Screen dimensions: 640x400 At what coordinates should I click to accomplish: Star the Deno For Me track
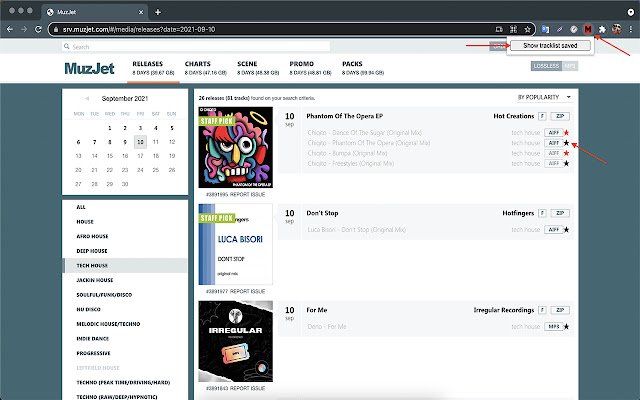coord(566,327)
